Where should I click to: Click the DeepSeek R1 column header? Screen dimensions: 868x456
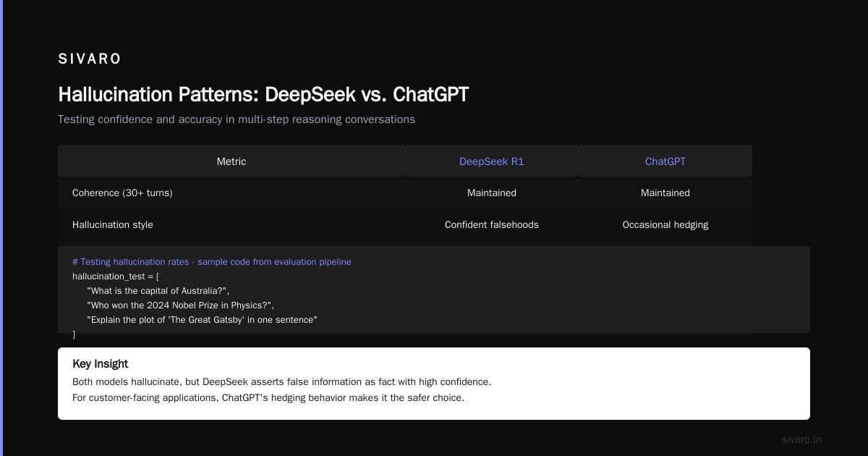point(492,161)
